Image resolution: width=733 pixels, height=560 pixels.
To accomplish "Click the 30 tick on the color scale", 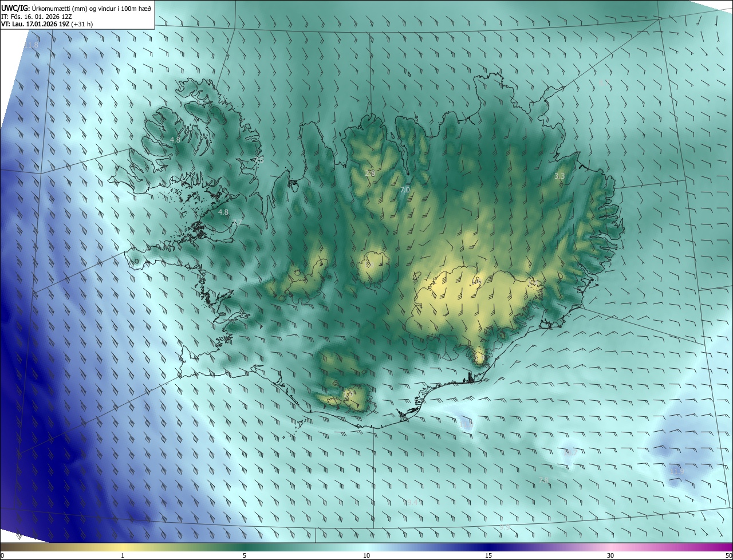I will click(610, 556).
